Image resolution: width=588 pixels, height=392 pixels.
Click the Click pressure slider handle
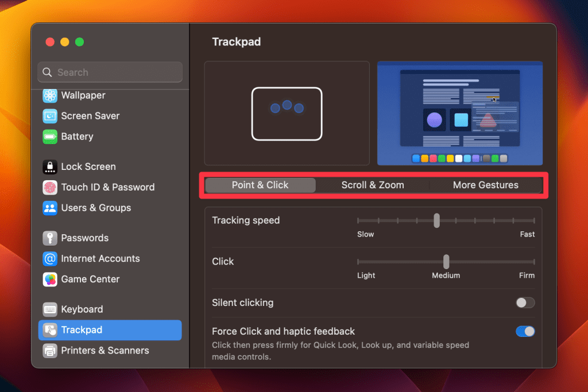coord(446,262)
